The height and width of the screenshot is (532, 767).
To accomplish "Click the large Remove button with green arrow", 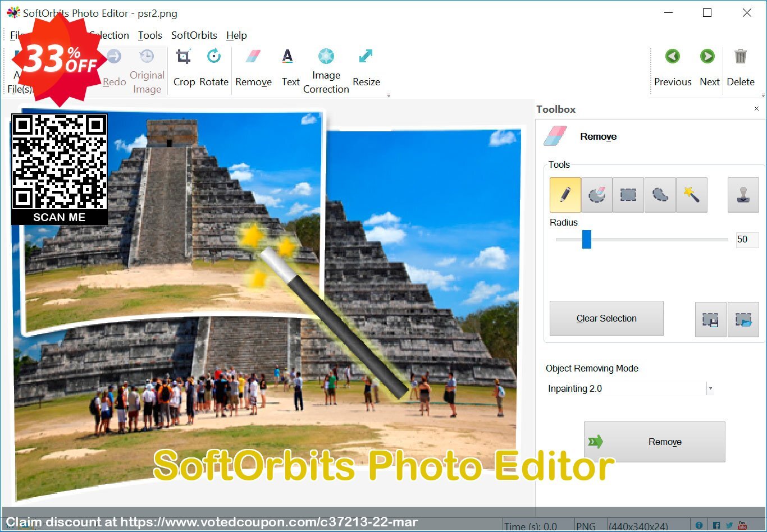I will pyautogui.click(x=655, y=442).
